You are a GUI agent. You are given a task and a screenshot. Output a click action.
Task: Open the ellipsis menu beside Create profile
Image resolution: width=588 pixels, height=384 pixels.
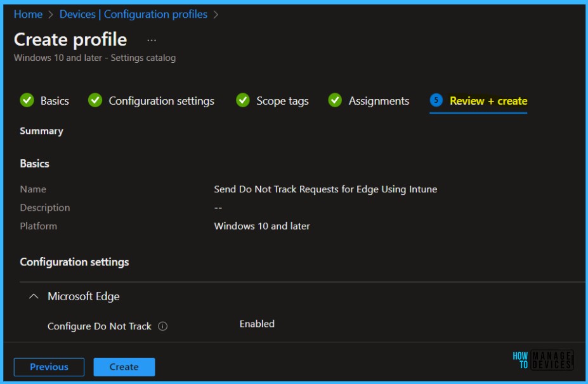[152, 40]
